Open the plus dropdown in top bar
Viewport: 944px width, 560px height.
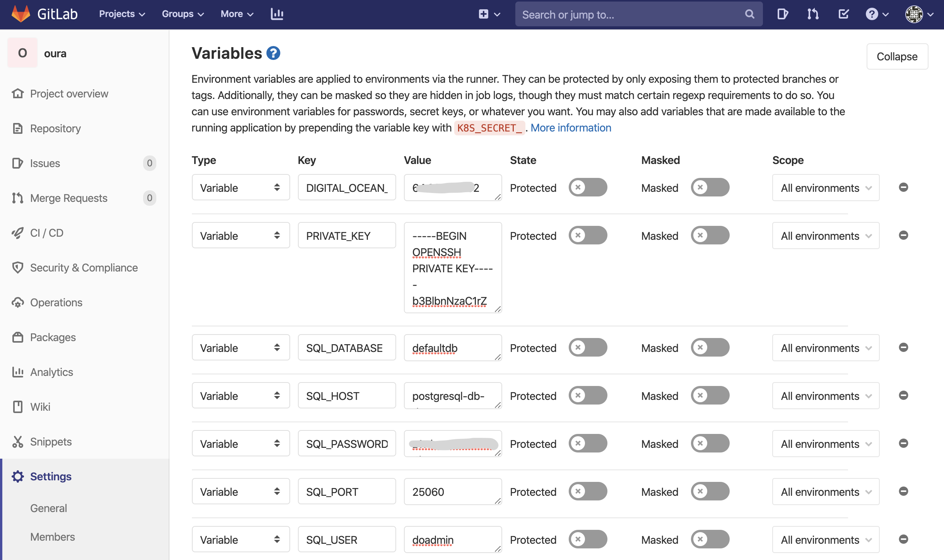pos(489,14)
